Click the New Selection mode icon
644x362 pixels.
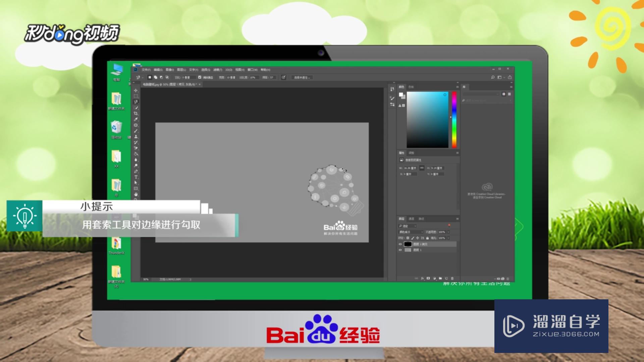pos(150,77)
